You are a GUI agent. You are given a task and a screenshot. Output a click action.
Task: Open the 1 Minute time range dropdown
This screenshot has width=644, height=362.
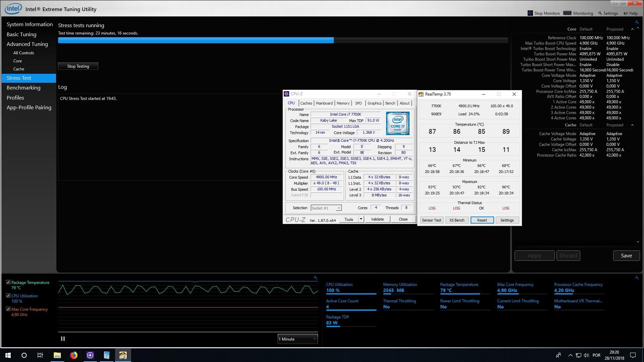[x=298, y=339]
